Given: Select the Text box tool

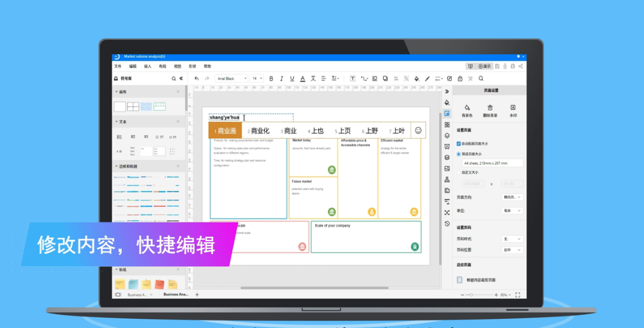Looking at the screenshot, I should (x=352, y=78).
